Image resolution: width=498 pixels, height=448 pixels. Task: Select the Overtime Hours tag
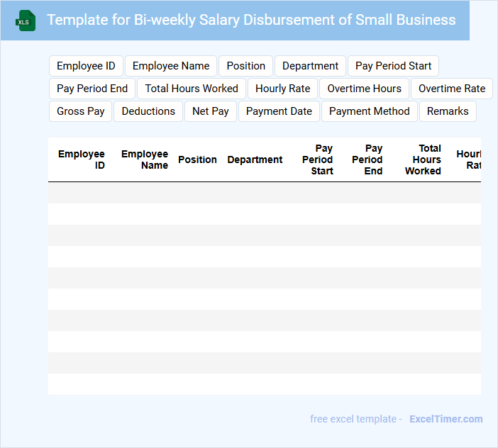coord(364,89)
